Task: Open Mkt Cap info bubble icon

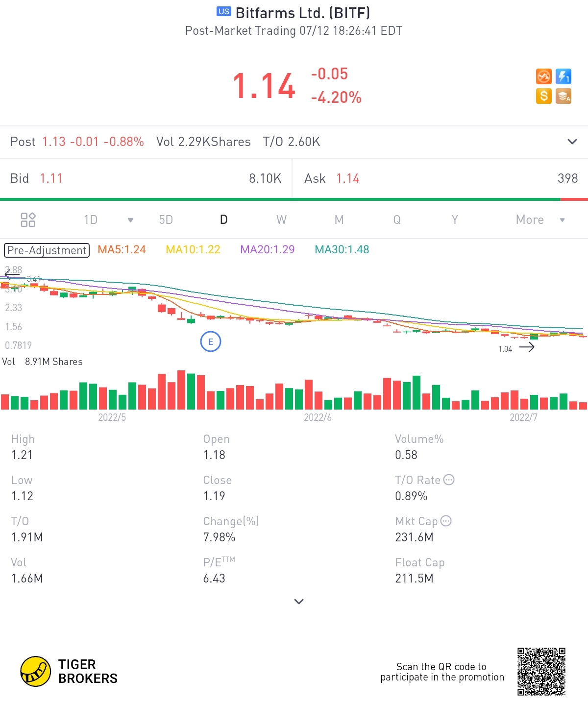Action: [x=446, y=521]
